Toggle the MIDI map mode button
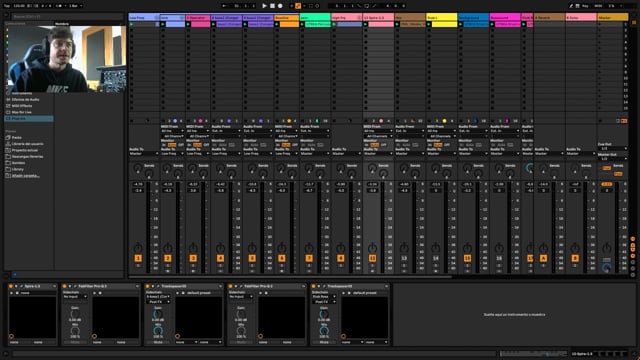640x360 pixels. point(598,6)
